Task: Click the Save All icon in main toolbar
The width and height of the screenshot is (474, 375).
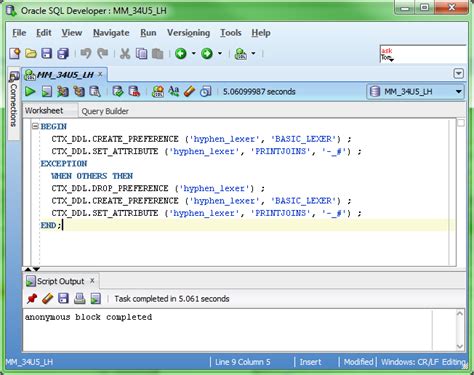Action: [x=63, y=53]
